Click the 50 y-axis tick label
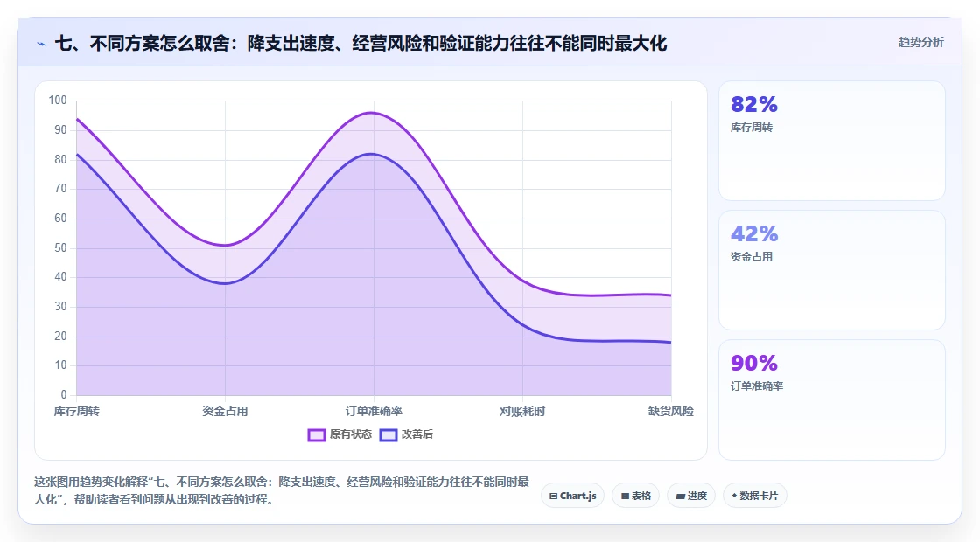 pos(60,248)
